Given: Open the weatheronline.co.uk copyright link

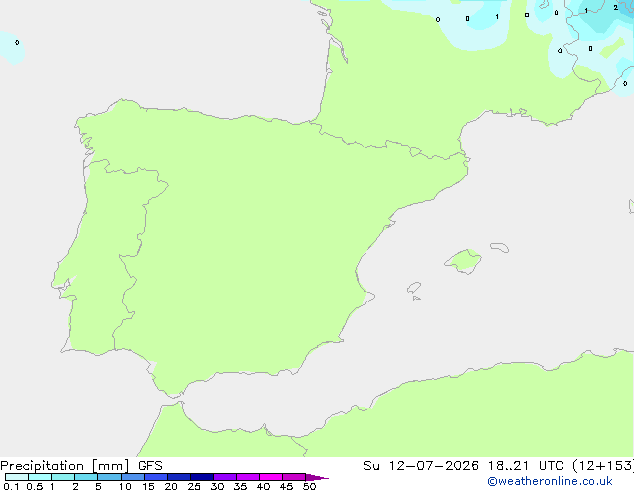Looking at the screenshot, I should tap(550, 481).
